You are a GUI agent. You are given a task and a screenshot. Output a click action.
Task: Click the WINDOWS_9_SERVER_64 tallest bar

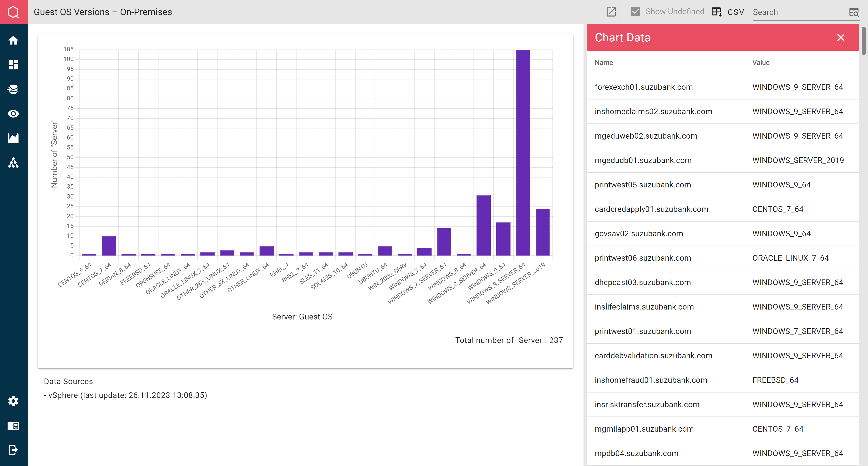coord(523,152)
